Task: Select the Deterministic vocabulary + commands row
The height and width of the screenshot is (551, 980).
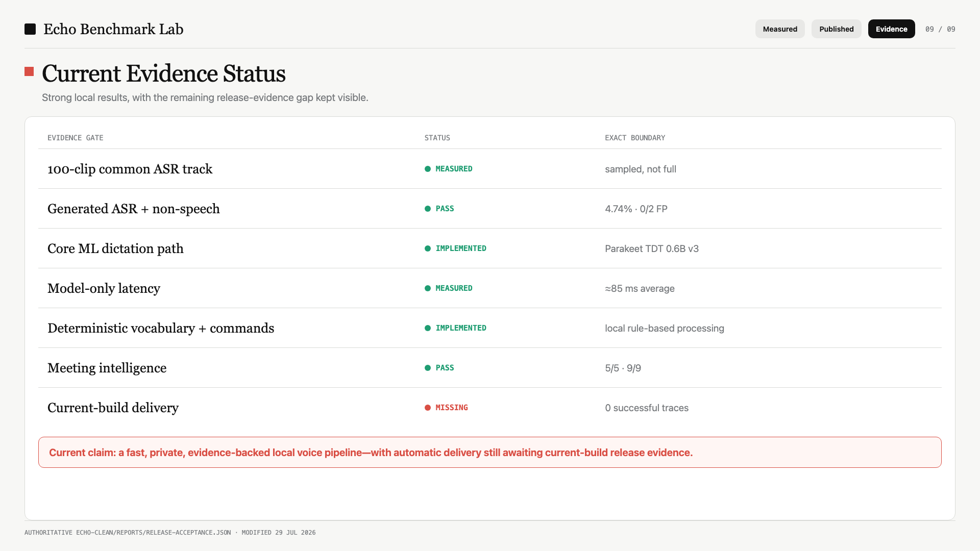Action: click(x=490, y=328)
